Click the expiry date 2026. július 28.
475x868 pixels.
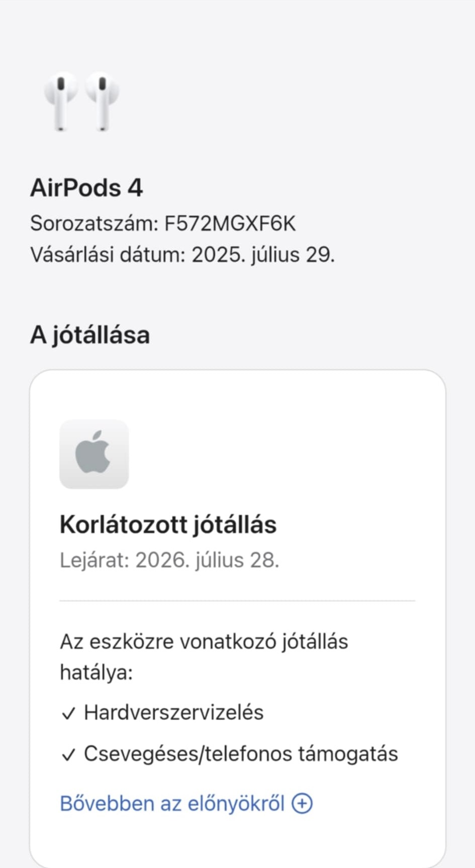pyautogui.click(x=207, y=560)
